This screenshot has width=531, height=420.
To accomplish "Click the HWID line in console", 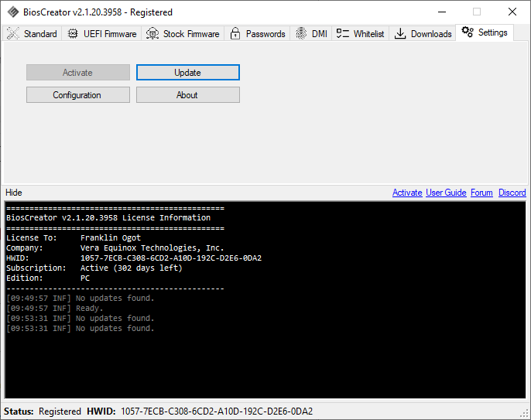I will [134, 258].
